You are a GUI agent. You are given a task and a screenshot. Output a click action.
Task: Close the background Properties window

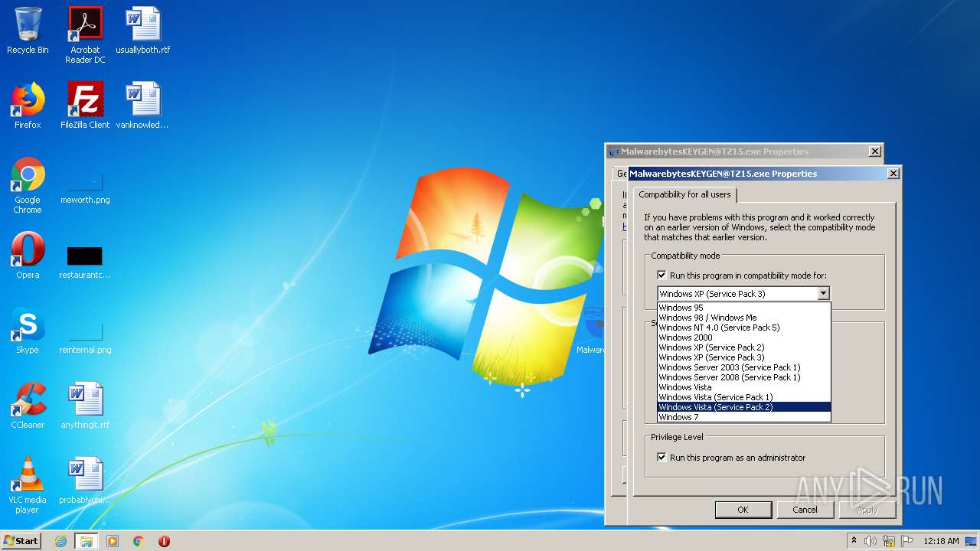pyautogui.click(x=875, y=152)
